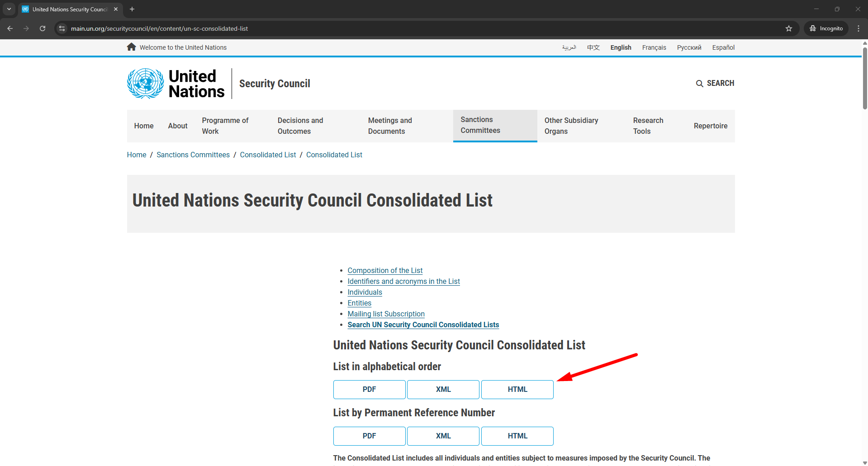
Task: Open Permanent Reference Number list HTML
Action: click(x=517, y=436)
